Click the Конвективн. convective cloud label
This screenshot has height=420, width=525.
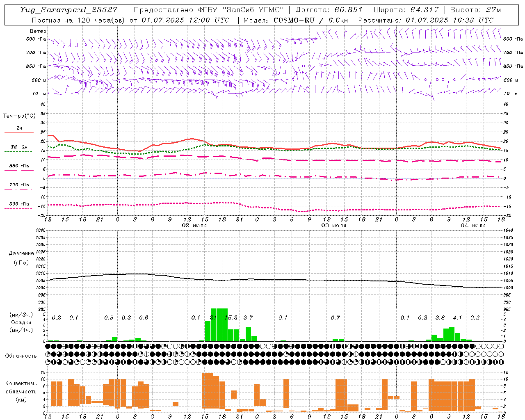coord(21,383)
